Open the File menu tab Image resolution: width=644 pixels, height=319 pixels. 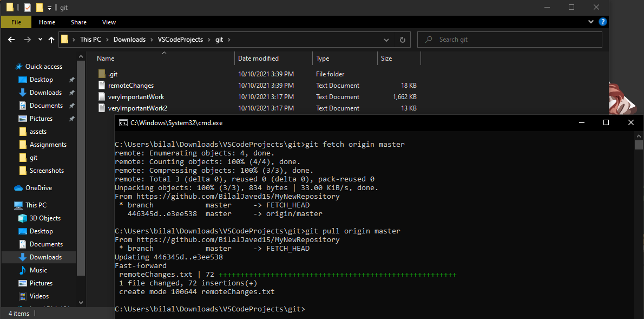point(16,22)
